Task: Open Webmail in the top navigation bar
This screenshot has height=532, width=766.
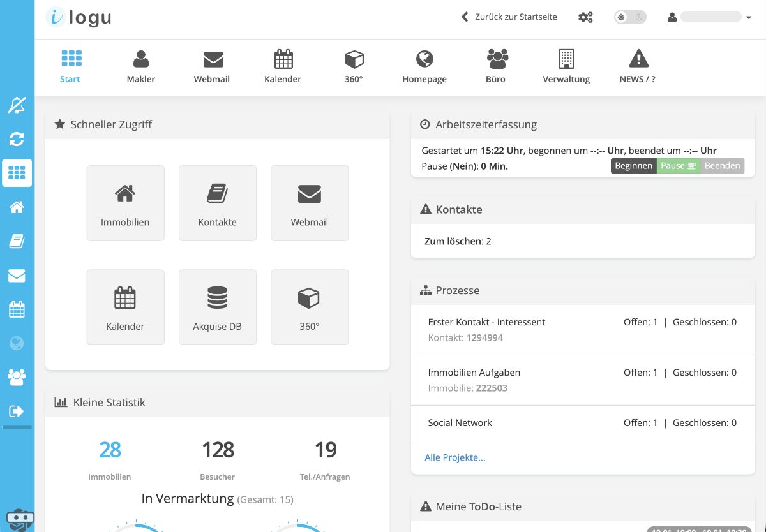Action: pos(212,66)
